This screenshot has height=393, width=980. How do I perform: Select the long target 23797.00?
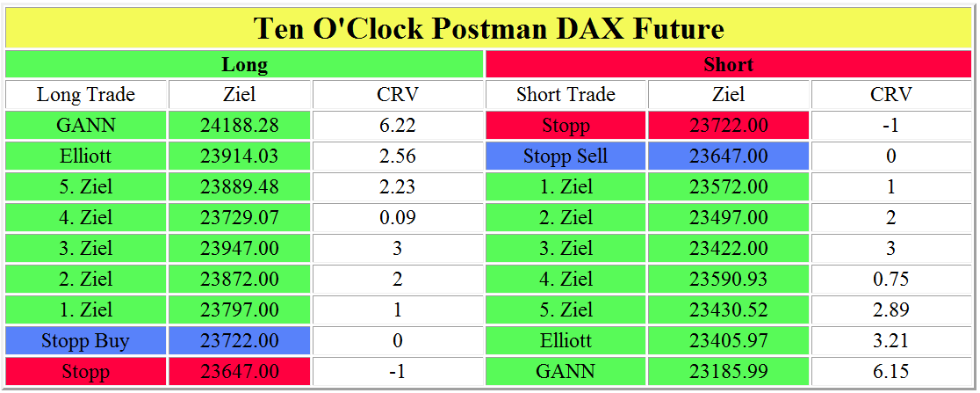coord(240,310)
